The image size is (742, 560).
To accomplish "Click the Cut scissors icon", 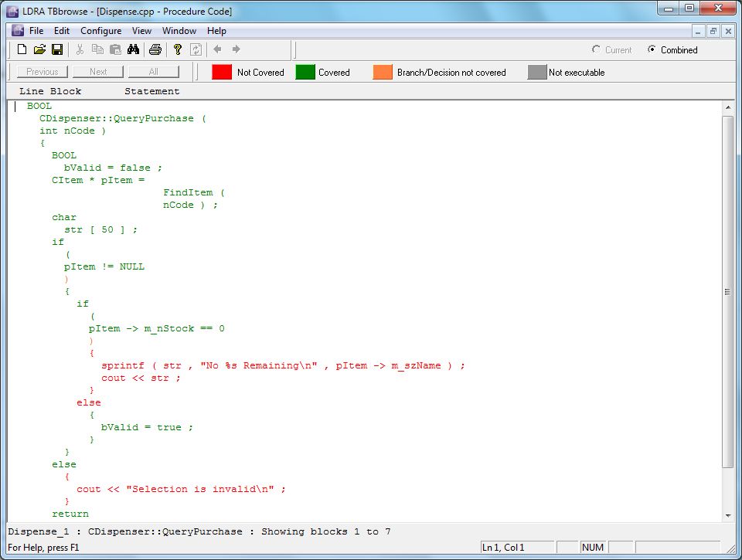I will click(x=80, y=49).
